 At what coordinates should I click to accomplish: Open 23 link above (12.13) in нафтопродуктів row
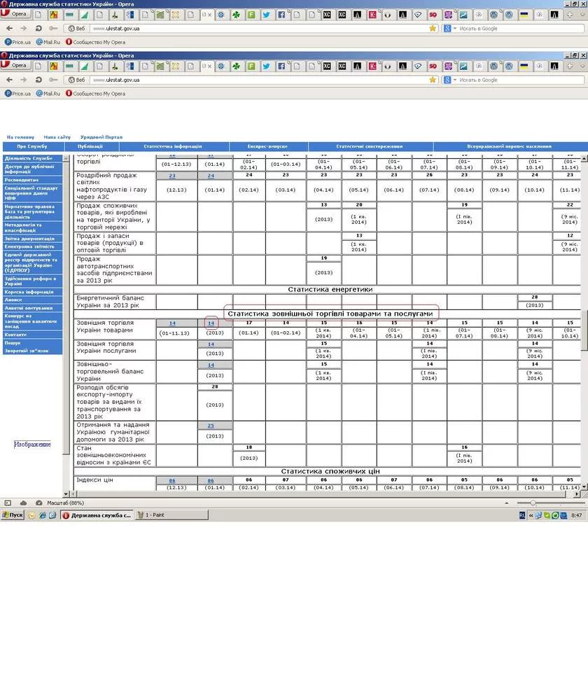coord(172,176)
